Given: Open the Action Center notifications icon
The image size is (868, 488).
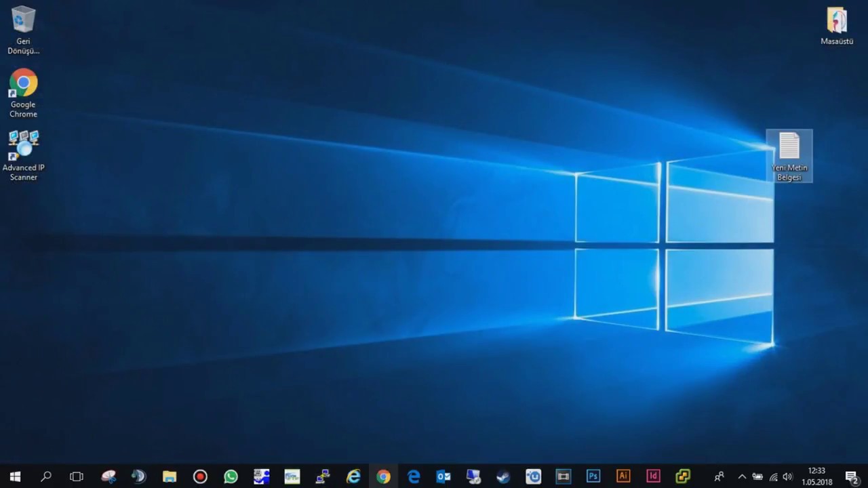Looking at the screenshot, I should point(852,476).
